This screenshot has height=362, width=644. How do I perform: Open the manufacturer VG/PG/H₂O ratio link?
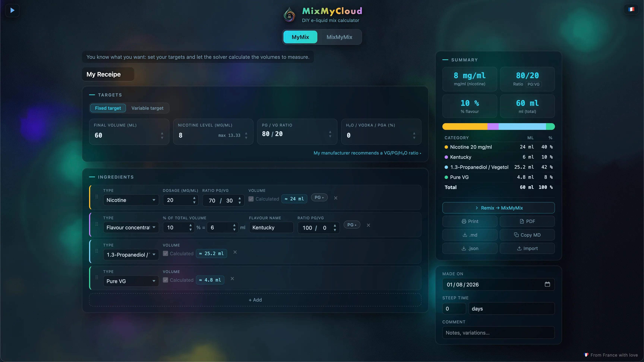[367, 153]
